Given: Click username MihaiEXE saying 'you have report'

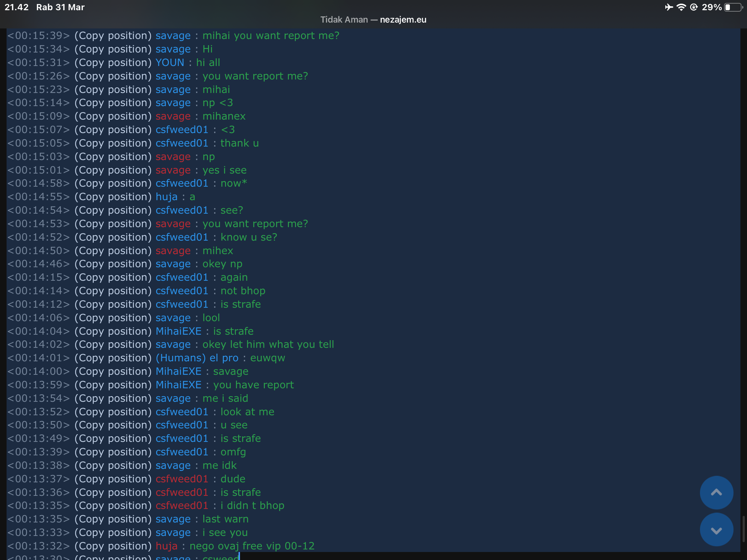Looking at the screenshot, I should point(178,385).
